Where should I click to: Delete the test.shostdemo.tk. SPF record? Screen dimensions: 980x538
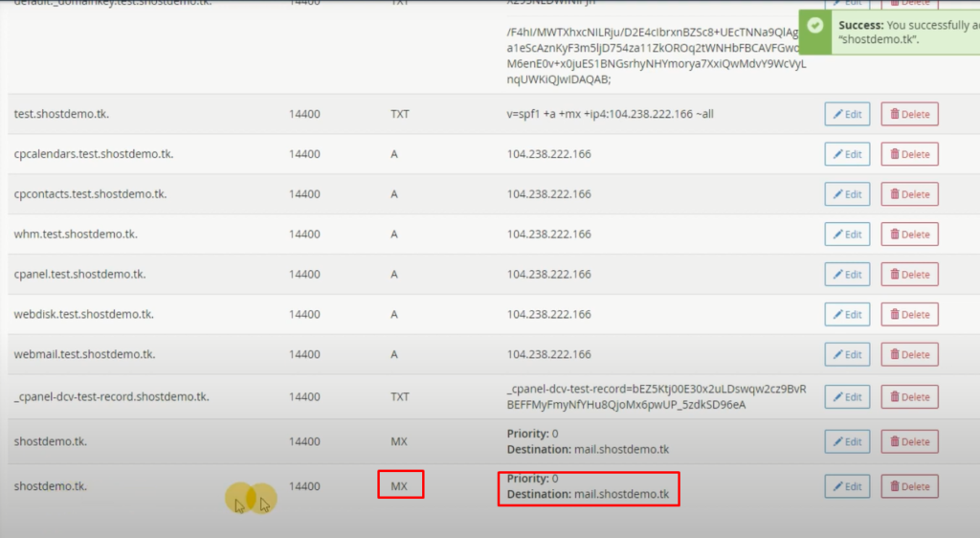pyautogui.click(x=909, y=114)
